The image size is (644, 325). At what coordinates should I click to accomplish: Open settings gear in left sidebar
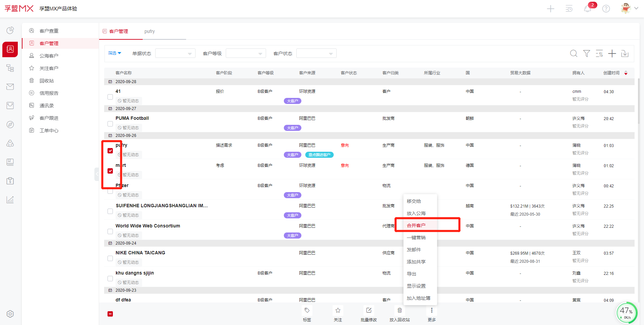(x=10, y=314)
